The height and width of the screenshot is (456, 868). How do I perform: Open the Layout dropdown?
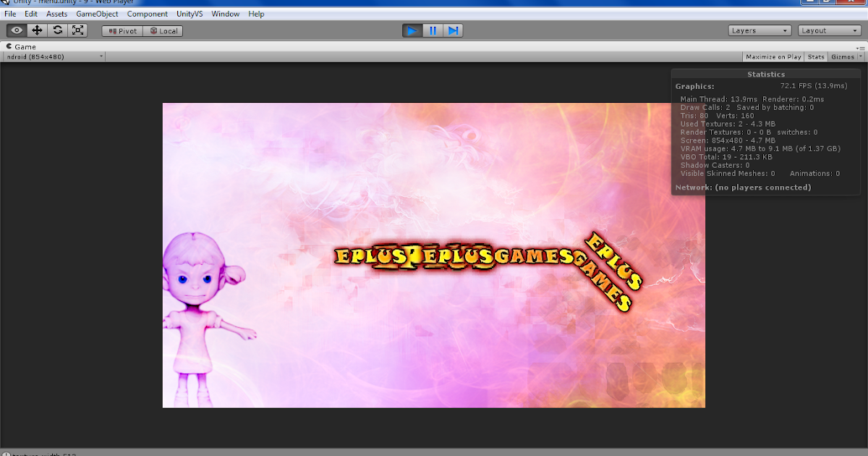[x=829, y=30]
